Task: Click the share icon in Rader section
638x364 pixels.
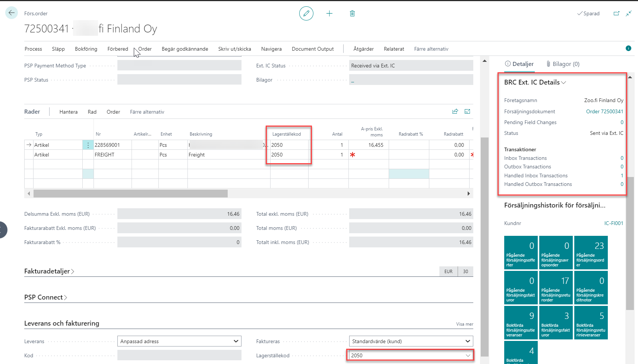Action: tap(455, 111)
